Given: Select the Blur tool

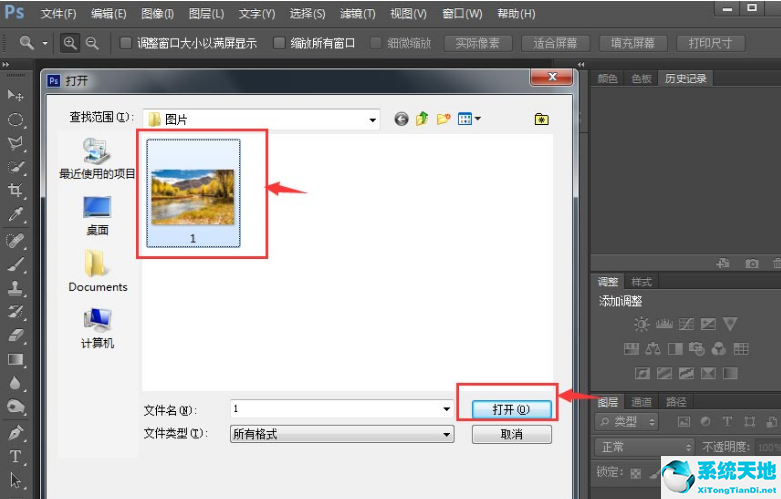Looking at the screenshot, I should pos(15,382).
